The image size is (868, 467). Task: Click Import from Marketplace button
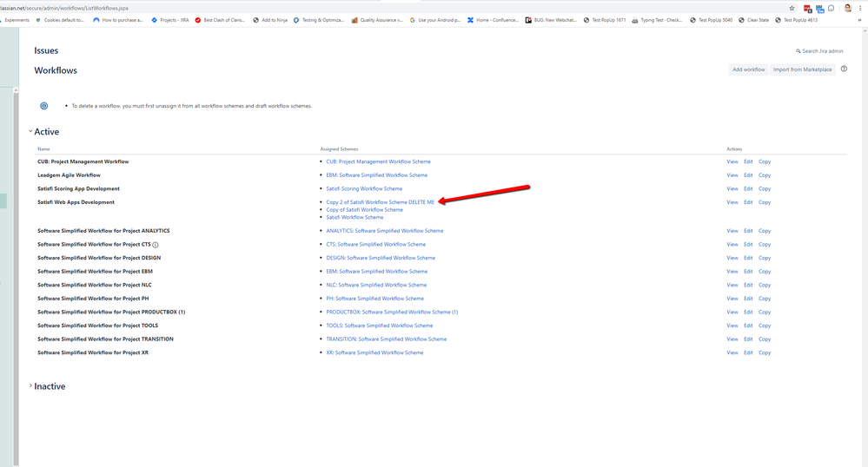click(x=802, y=69)
